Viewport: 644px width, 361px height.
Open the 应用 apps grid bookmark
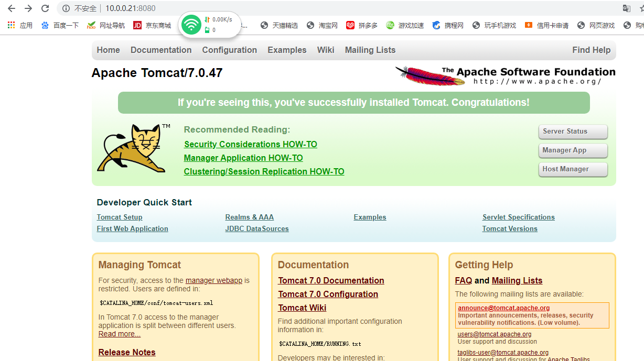tap(20, 25)
